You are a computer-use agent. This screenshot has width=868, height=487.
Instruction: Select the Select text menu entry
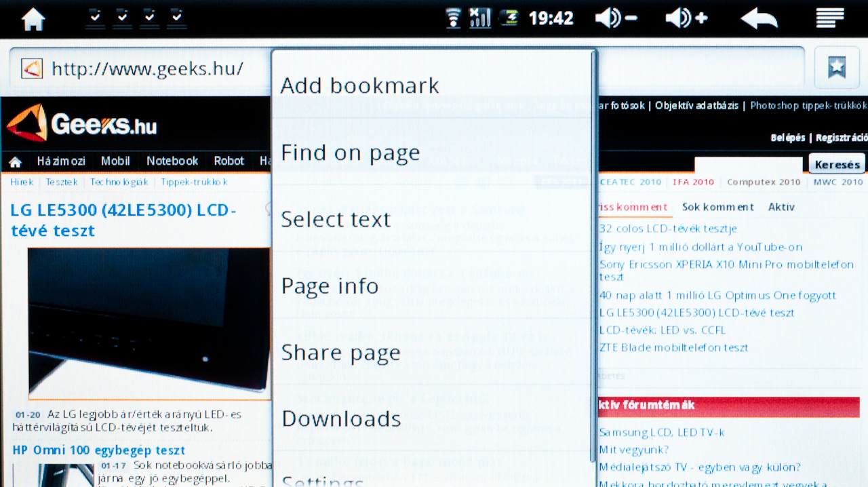pos(336,219)
